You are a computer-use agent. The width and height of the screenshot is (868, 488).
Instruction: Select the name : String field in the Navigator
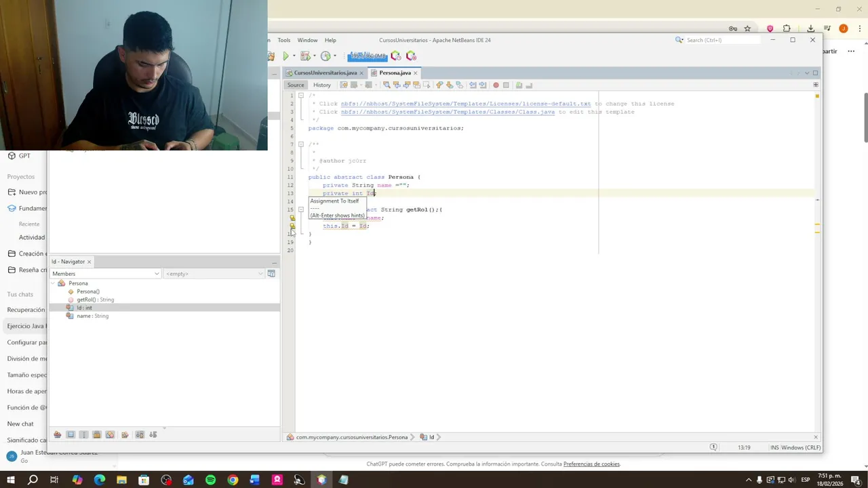[x=92, y=316]
